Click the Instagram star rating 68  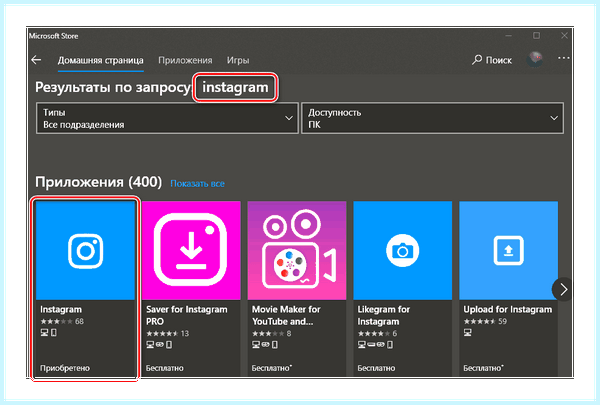click(62, 321)
